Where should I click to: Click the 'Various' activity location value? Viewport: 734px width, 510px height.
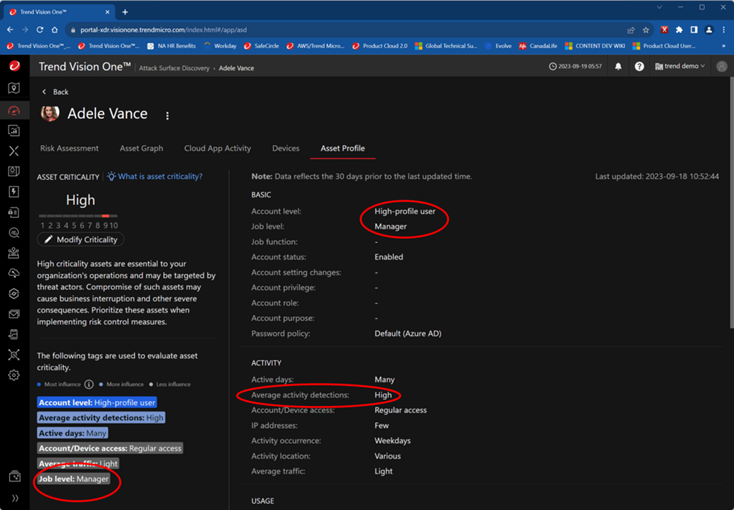pos(387,456)
